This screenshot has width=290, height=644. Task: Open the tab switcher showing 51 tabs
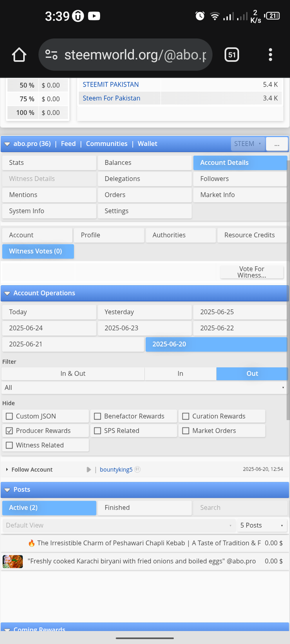pos(232,55)
